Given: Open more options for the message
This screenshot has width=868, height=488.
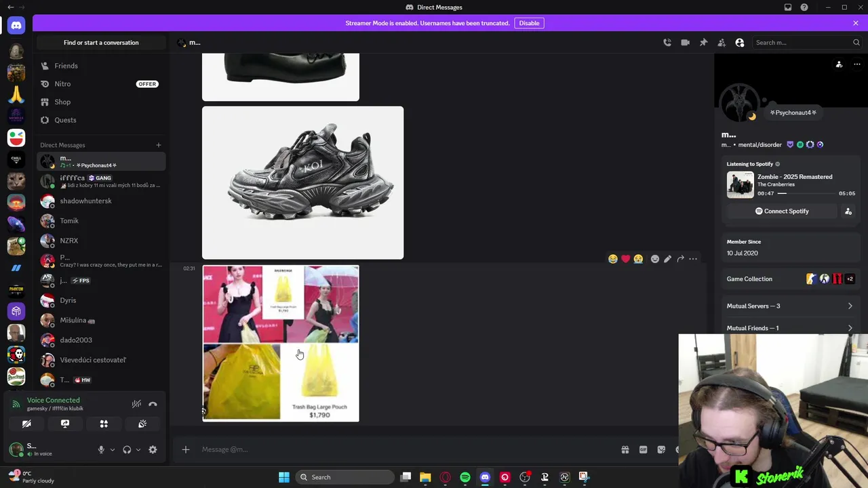Looking at the screenshot, I should click(693, 259).
